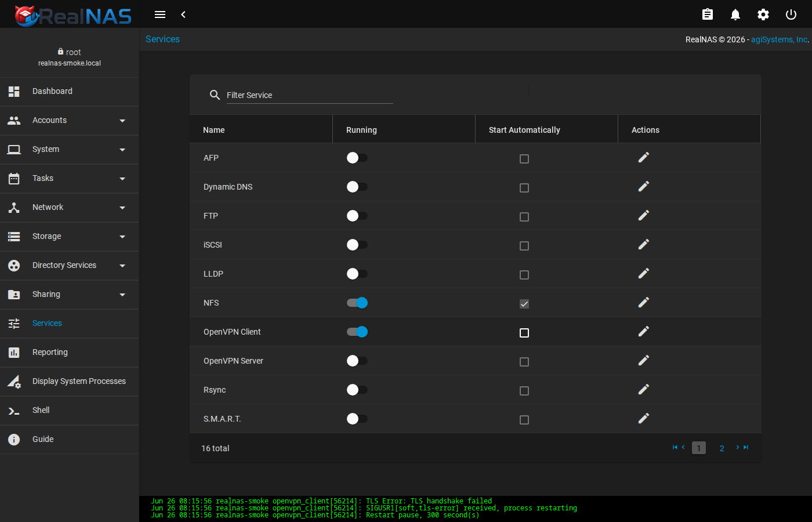Open Shell menu item
Viewport: 812px width, 522px height.
(70, 411)
